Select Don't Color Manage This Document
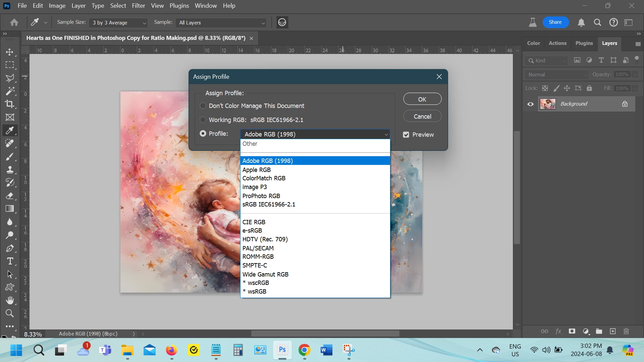This screenshot has height=362, width=644. click(203, 106)
